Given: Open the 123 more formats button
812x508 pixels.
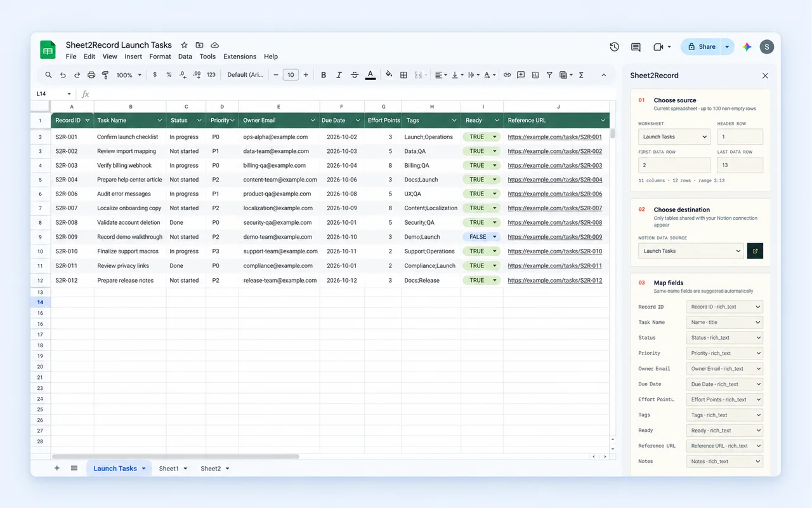Looking at the screenshot, I should [211, 75].
